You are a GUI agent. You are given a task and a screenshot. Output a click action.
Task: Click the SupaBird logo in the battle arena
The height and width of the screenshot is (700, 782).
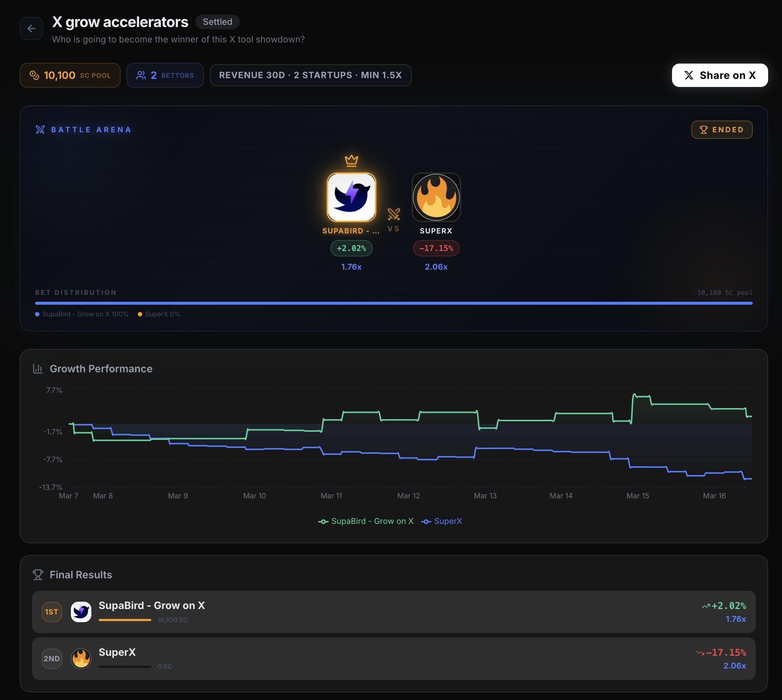pos(351,197)
